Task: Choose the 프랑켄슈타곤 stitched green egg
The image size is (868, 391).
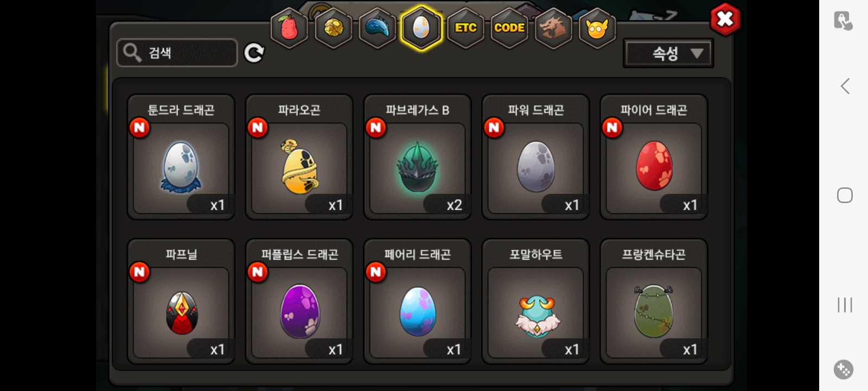Action: coord(654,301)
